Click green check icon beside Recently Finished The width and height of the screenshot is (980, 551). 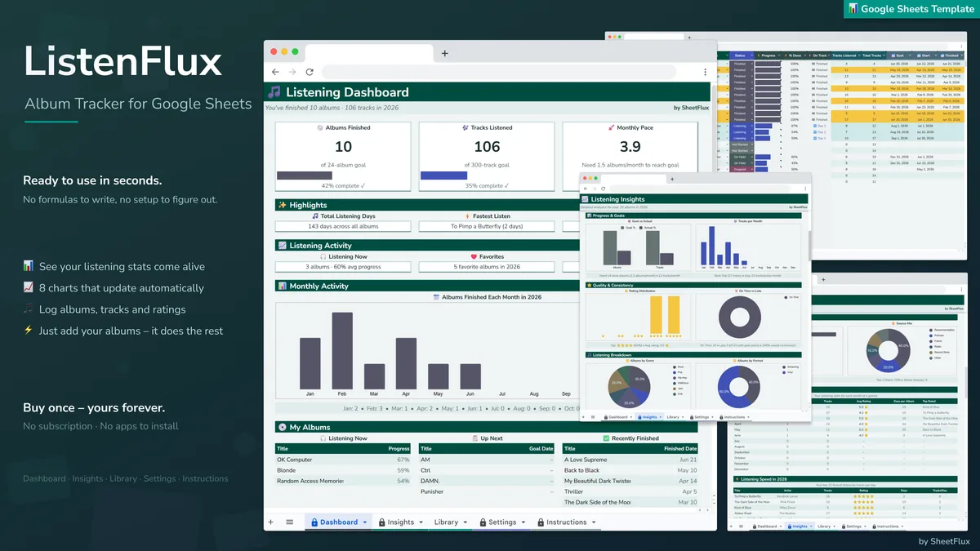606,438
